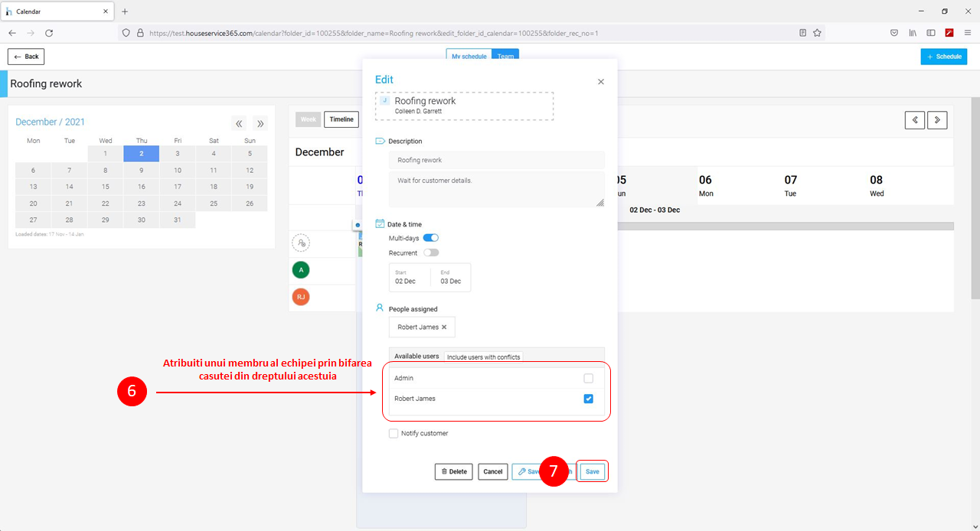Bookmark this page with the star icon
This screenshot has height=531, width=980.
pyautogui.click(x=817, y=33)
